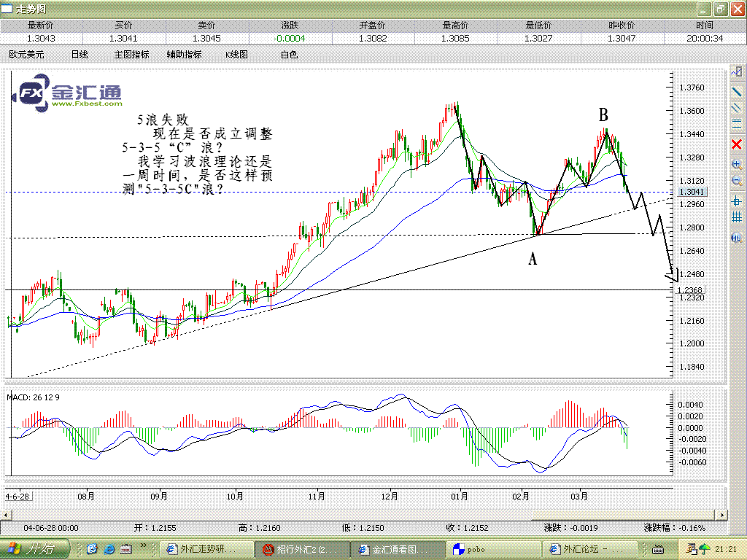This screenshot has height=560, width=747.
Task: Open the 欧元美元 currency pair selector
Action: [27, 54]
